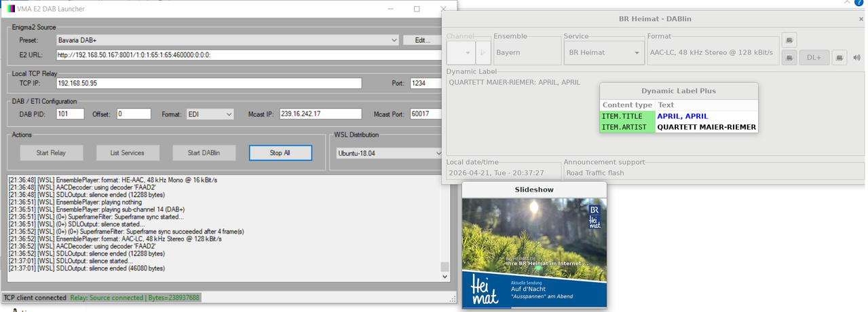Open the Preset dropdown showing Bavaria DAB+

click(x=227, y=40)
